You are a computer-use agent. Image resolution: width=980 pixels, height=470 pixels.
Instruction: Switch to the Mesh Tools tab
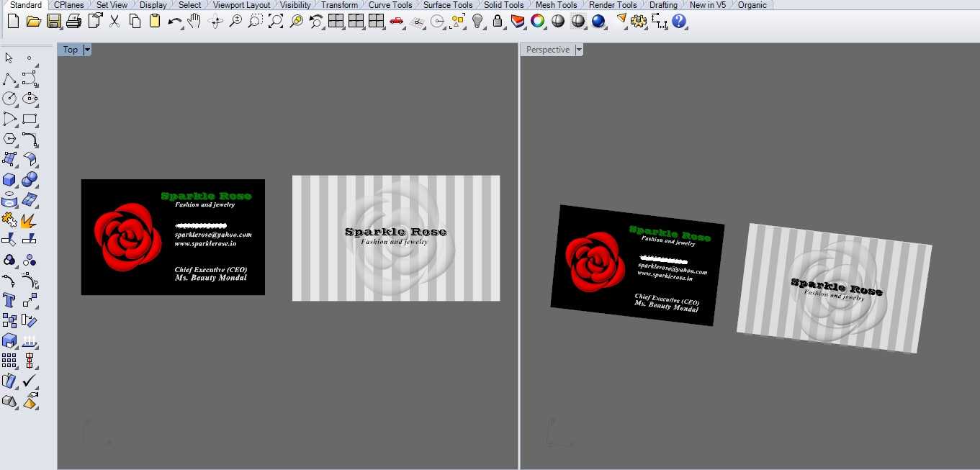[556, 5]
